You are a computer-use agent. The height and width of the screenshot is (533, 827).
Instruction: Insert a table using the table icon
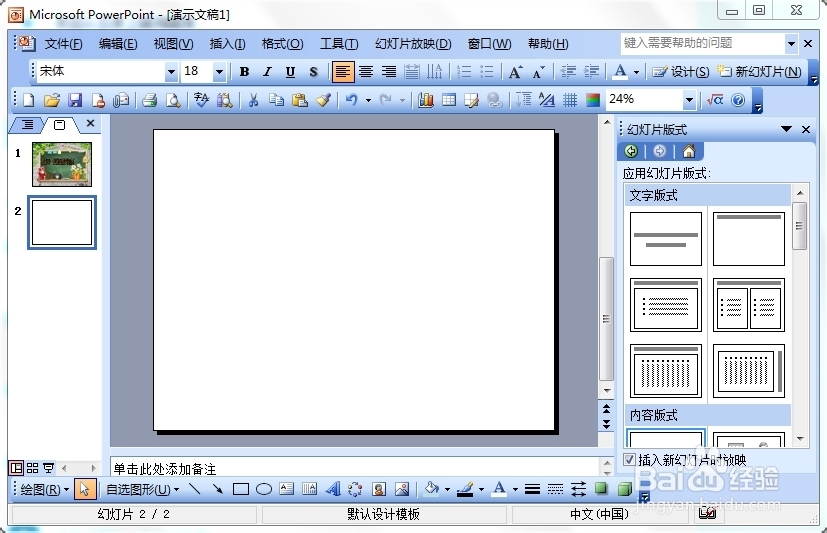449,100
